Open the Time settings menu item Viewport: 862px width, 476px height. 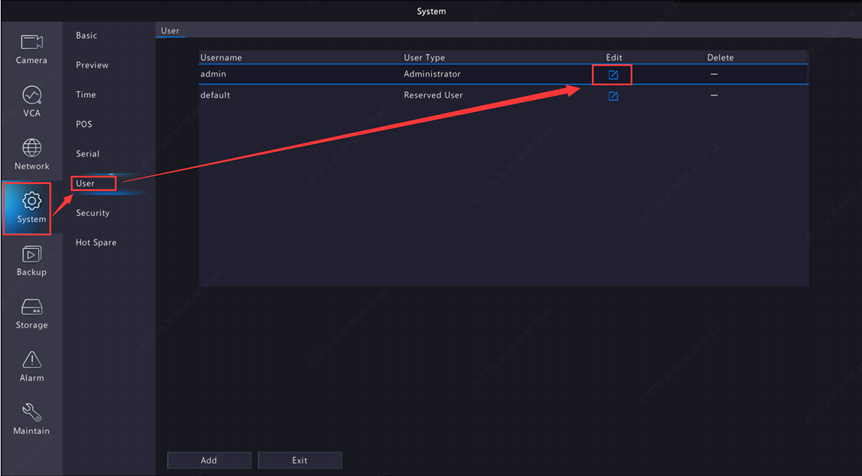click(x=86, y=95)
